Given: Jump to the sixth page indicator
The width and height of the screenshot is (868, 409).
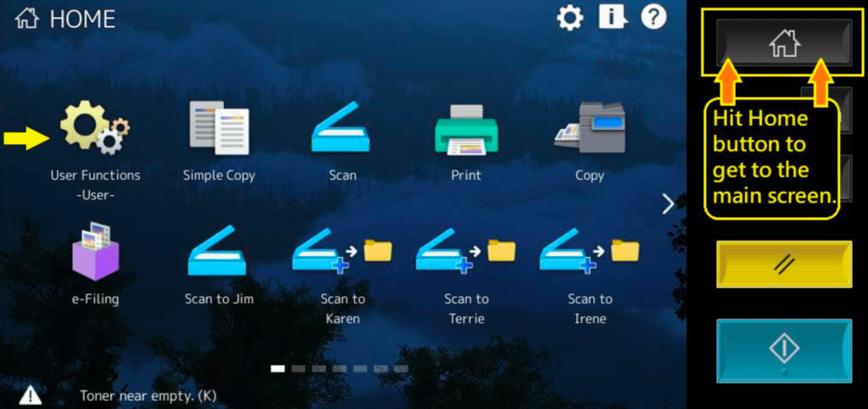Looking at the screenshot, I should click(x=381, y=368).
